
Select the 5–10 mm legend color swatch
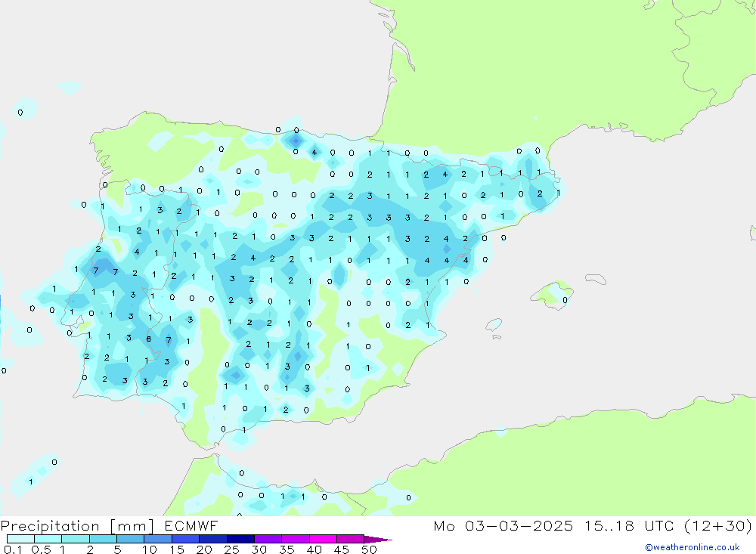(130, 539)
